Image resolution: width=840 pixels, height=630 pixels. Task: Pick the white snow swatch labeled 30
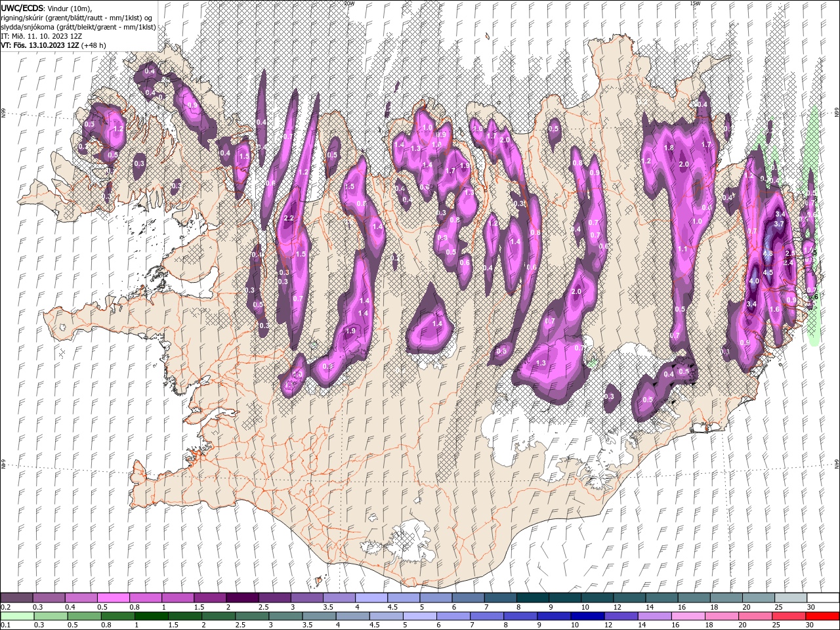click(x=823, y=598)
